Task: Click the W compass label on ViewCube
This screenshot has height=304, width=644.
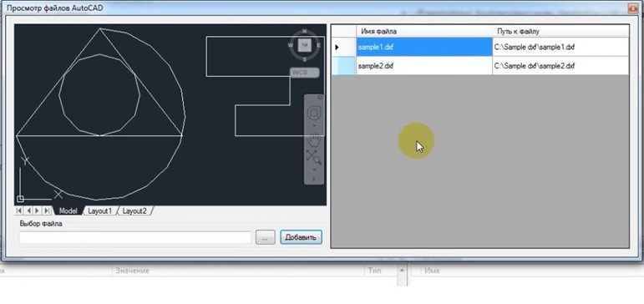Action: click(x=291, y=45)
